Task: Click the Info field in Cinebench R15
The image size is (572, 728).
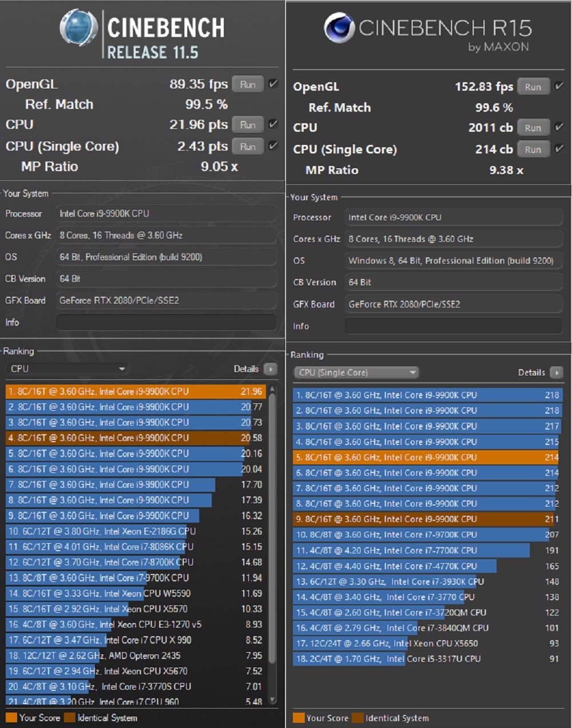Action: tap(453, 326)
